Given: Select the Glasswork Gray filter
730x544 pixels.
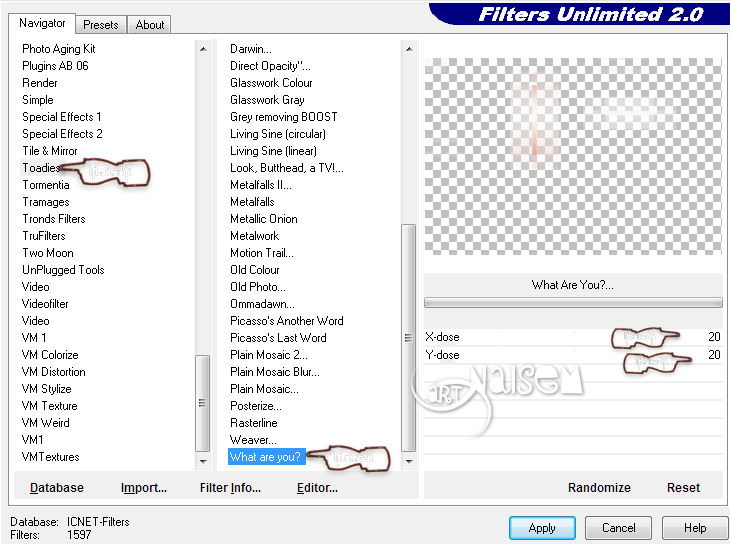Looking at the screenshot, I should point(267,100).
